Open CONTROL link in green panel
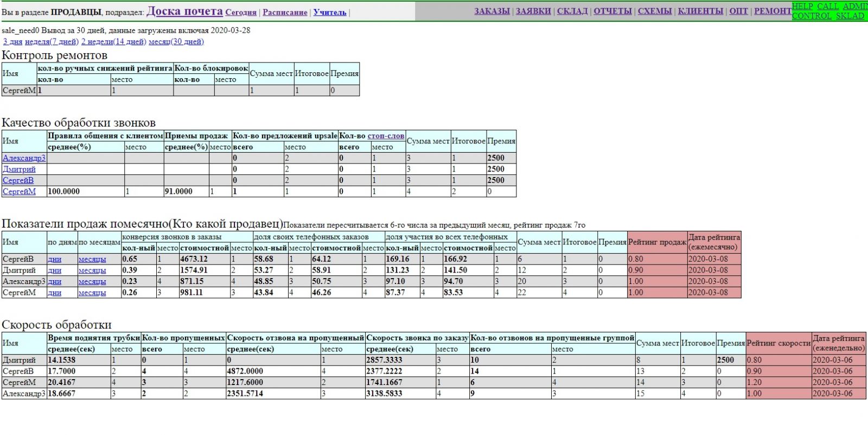This screenshot has height=435, width=868. (812, 16)
